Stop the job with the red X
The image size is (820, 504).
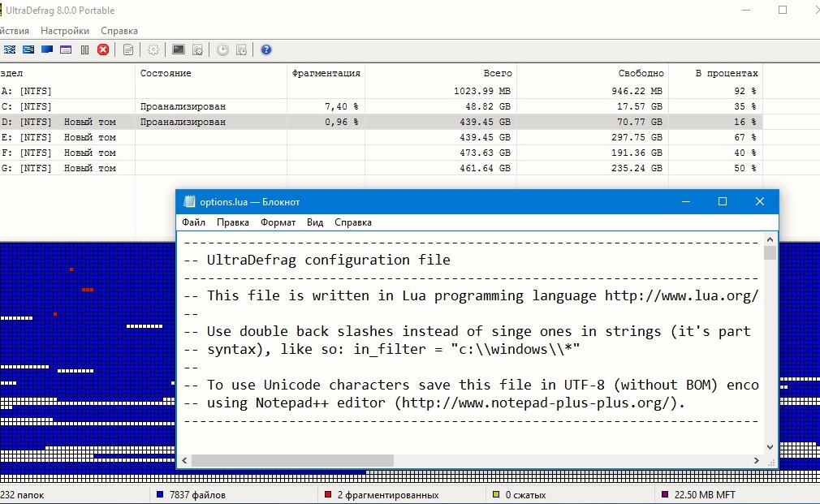pos(104,50)
